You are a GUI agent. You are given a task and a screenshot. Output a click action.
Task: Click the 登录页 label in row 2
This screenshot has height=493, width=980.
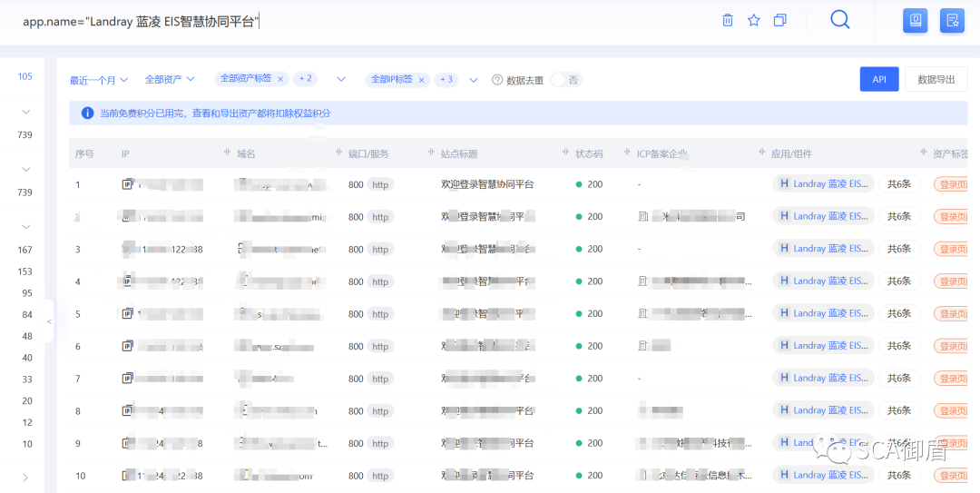tap(951, 216)
